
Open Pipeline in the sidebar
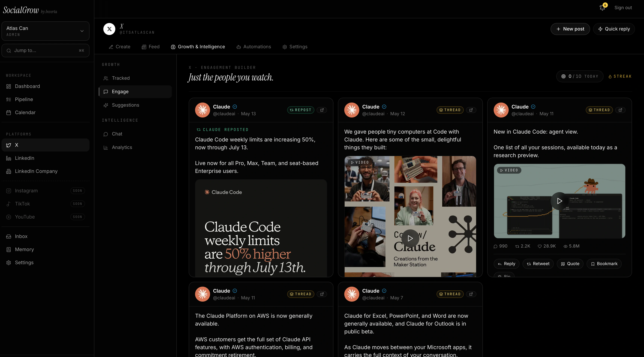[x=45, y=99]
